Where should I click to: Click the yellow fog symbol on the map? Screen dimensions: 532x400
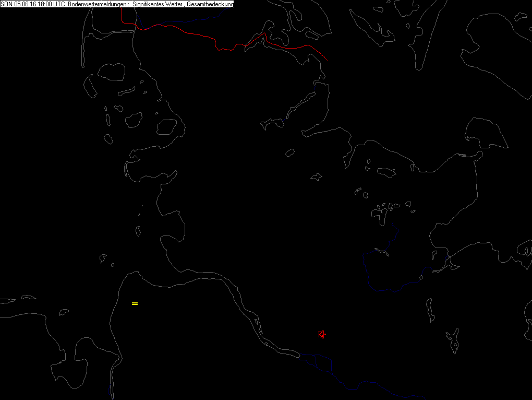click(x=135, y=303)
